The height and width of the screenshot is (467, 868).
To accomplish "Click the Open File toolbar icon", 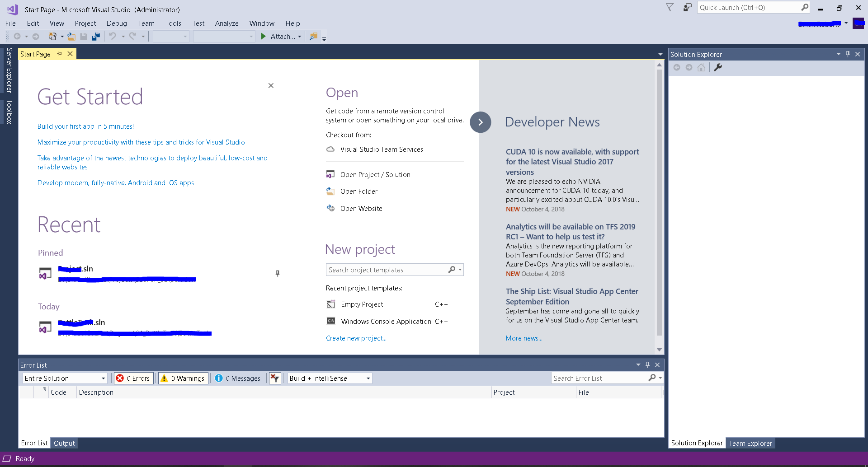I will (x=71, y=37).
